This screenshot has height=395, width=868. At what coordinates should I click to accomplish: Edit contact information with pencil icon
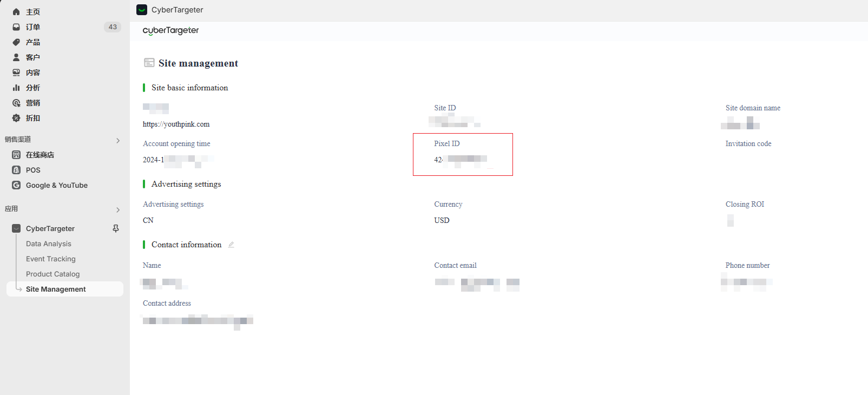[231, 245]
